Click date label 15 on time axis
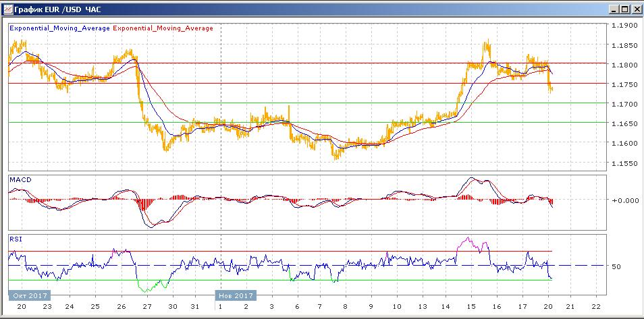 471,307
